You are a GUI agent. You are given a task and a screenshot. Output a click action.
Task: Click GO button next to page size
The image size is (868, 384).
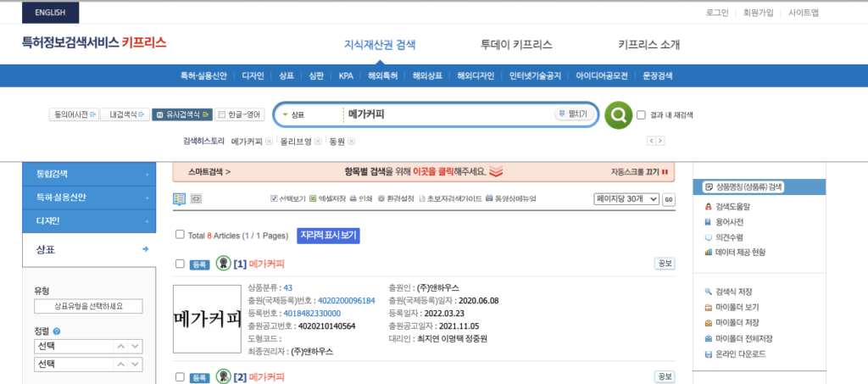[x=669, y=200]
